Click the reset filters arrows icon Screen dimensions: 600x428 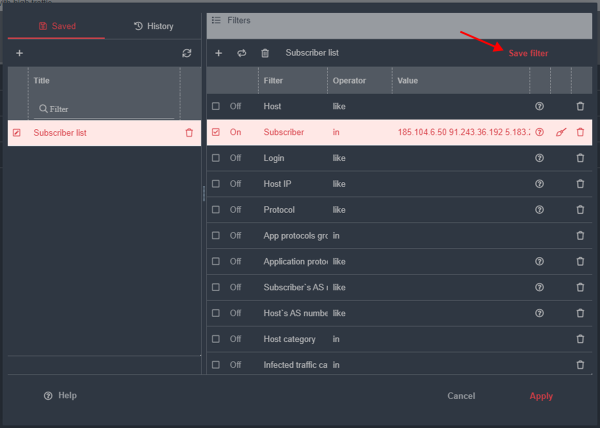coord(241,53)
